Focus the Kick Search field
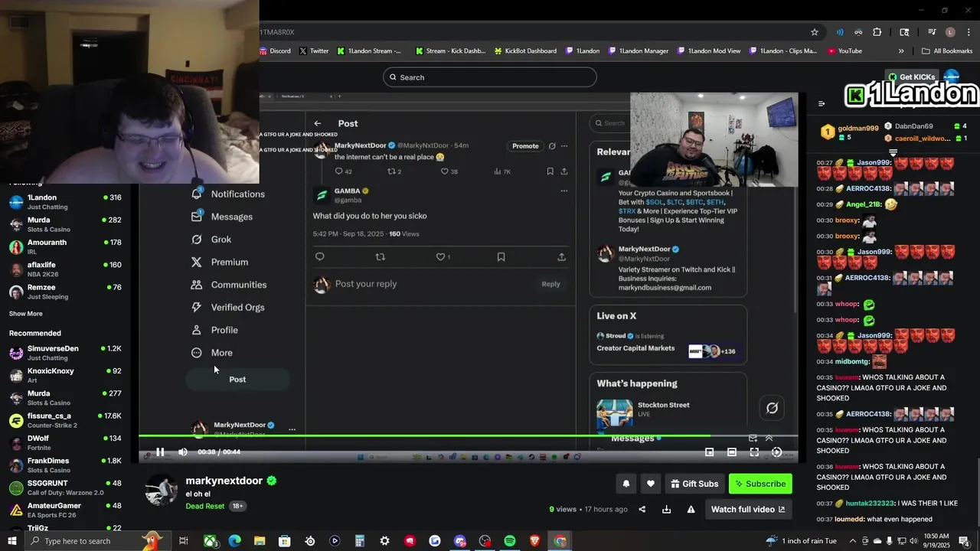 click(x=489, y=77)
